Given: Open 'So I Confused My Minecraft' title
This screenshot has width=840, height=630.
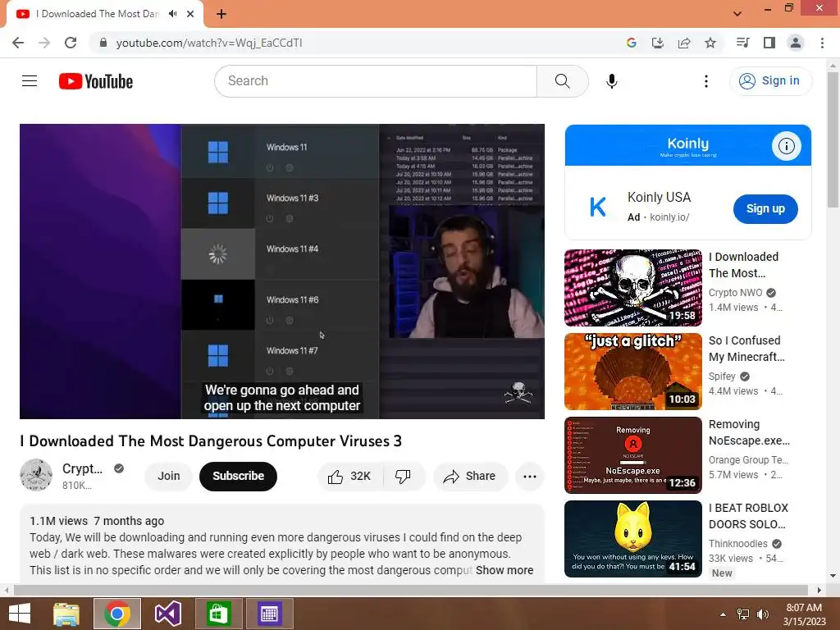Looking at the screenshot, I should pyautogui.click(x=746, y=349).
